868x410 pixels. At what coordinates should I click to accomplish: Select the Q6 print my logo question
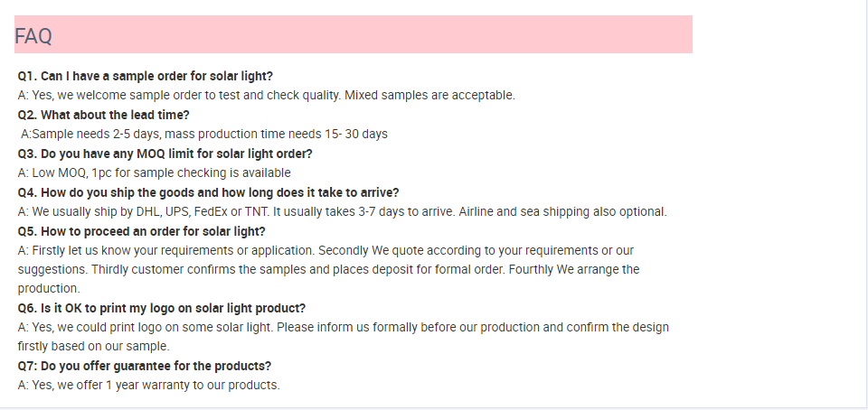coord(161,308)
